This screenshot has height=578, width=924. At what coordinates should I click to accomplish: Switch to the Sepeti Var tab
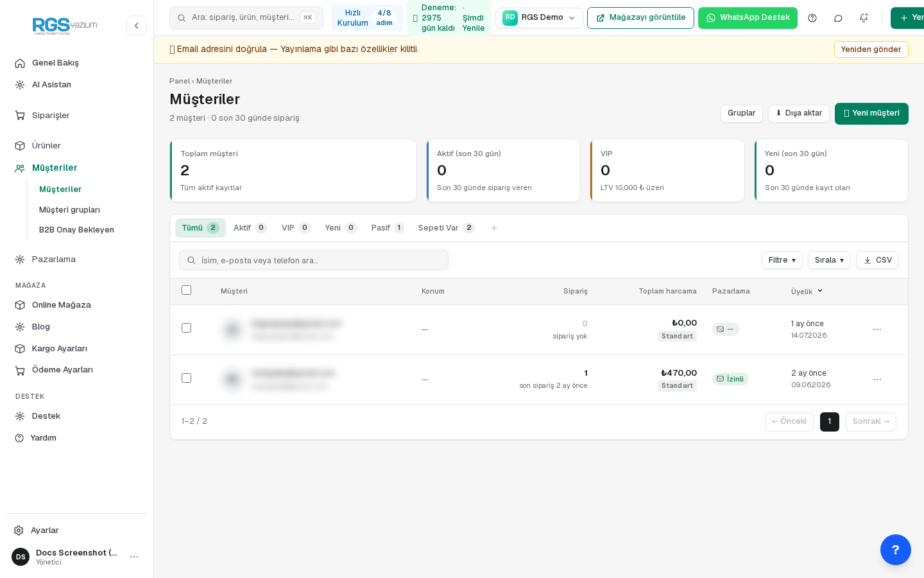click(447, 228)
